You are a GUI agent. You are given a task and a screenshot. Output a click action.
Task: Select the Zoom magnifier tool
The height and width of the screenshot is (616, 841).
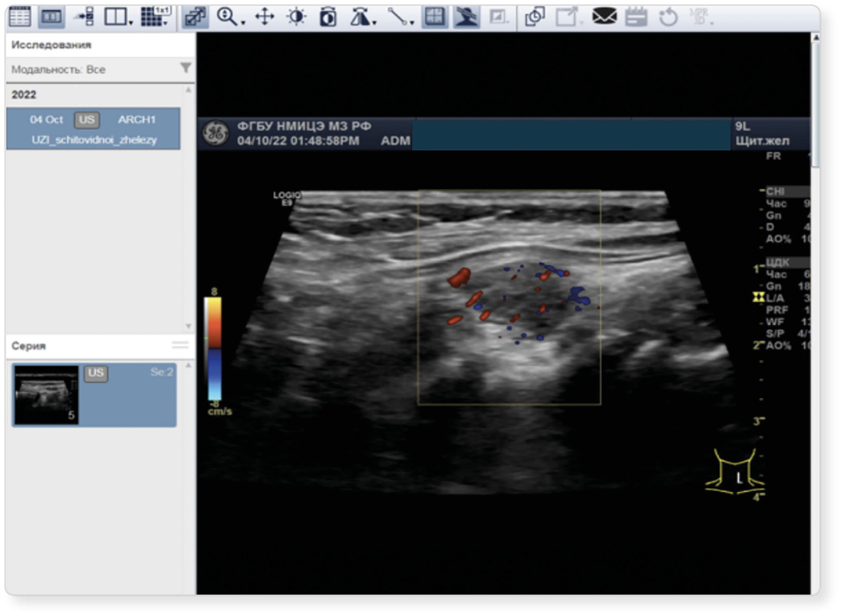tap(227, 17)
